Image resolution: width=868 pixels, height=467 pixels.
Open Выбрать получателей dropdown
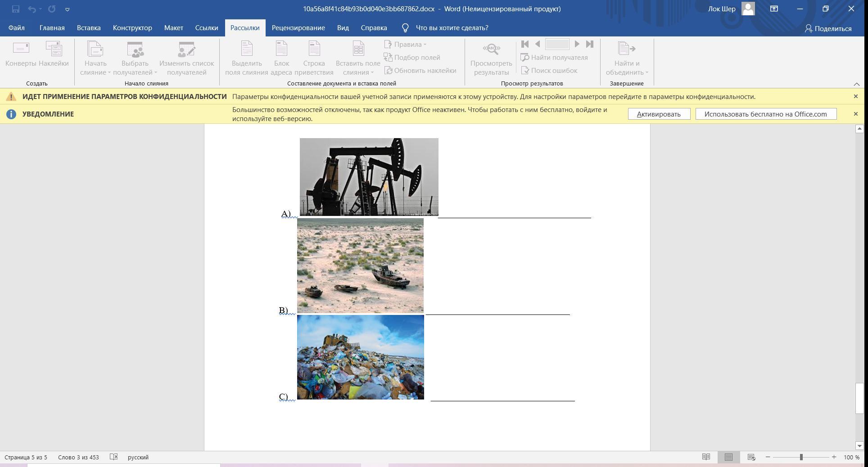tap(135, 58)
